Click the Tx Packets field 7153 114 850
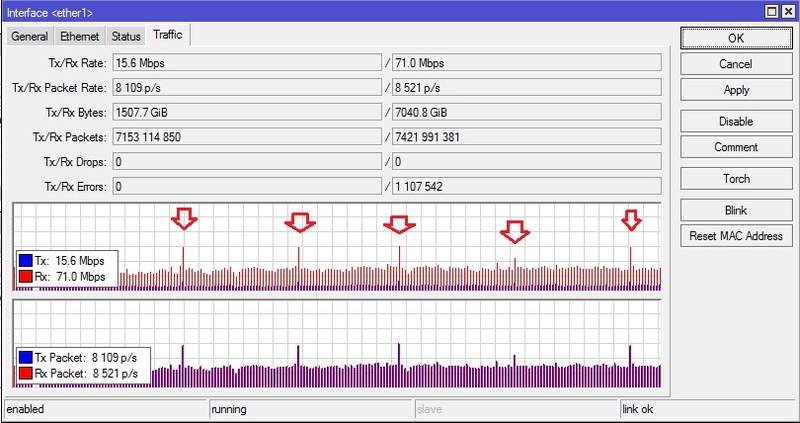 pos(247,137)
